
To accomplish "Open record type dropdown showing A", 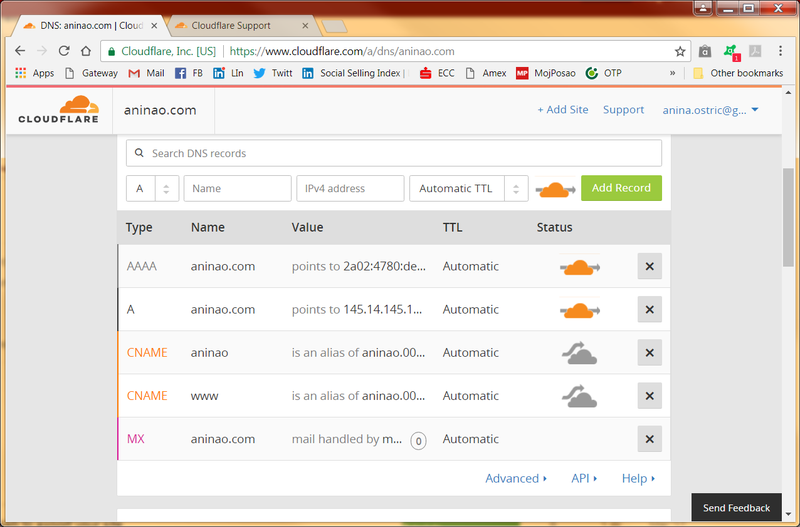I will (152, 188).
